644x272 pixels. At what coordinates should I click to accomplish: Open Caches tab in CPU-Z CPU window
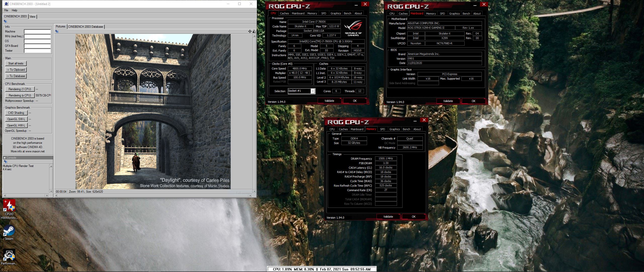(x=284, y=13)
